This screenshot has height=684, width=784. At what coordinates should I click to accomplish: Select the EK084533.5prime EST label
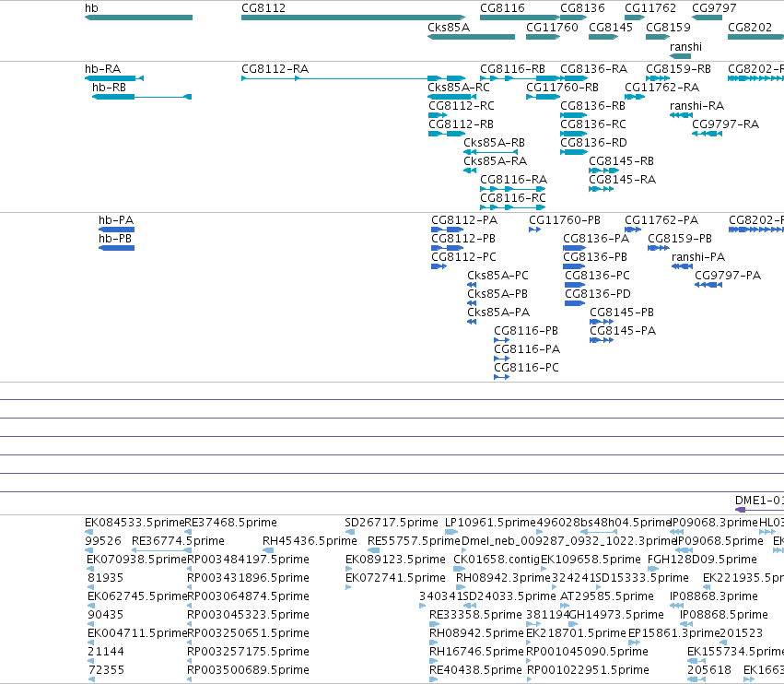click(x=135, y=523)
